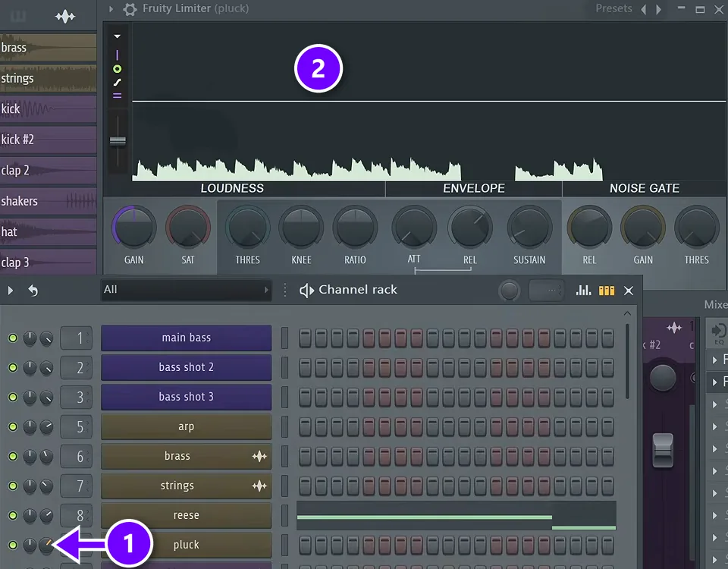Click the SUSTAIN knob
Image resolution: width=728 pixels, height=569 pixels.
point(529,228)
